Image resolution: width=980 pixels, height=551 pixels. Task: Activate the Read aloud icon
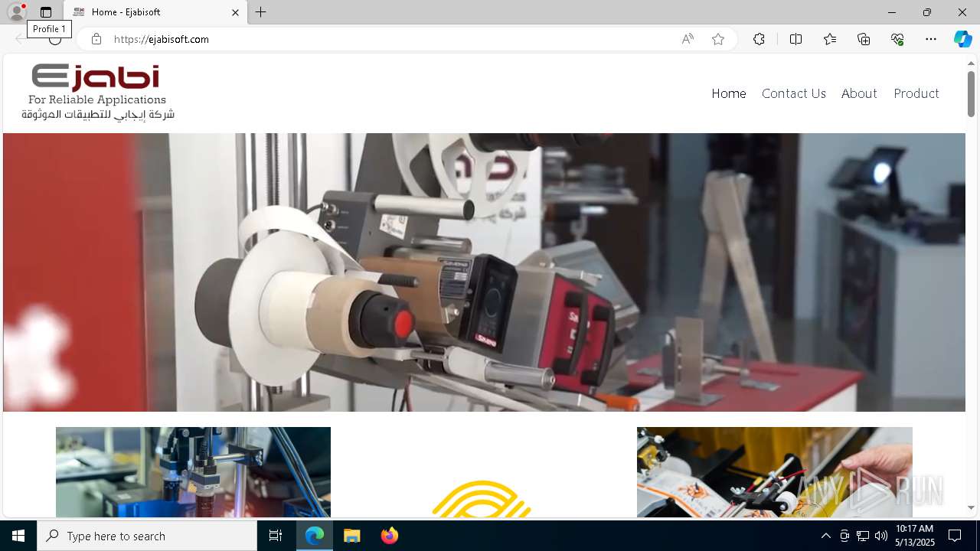[x=688, y=39]
